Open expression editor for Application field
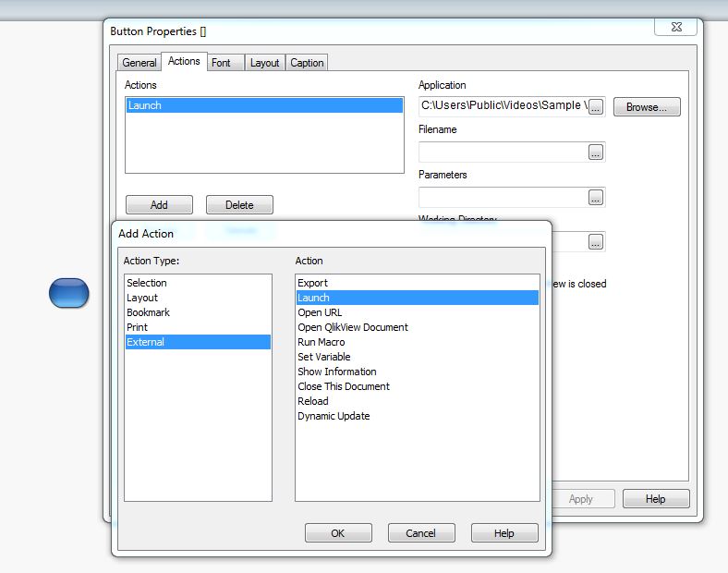The image size is (728, 573). click(x=596, y=107)
